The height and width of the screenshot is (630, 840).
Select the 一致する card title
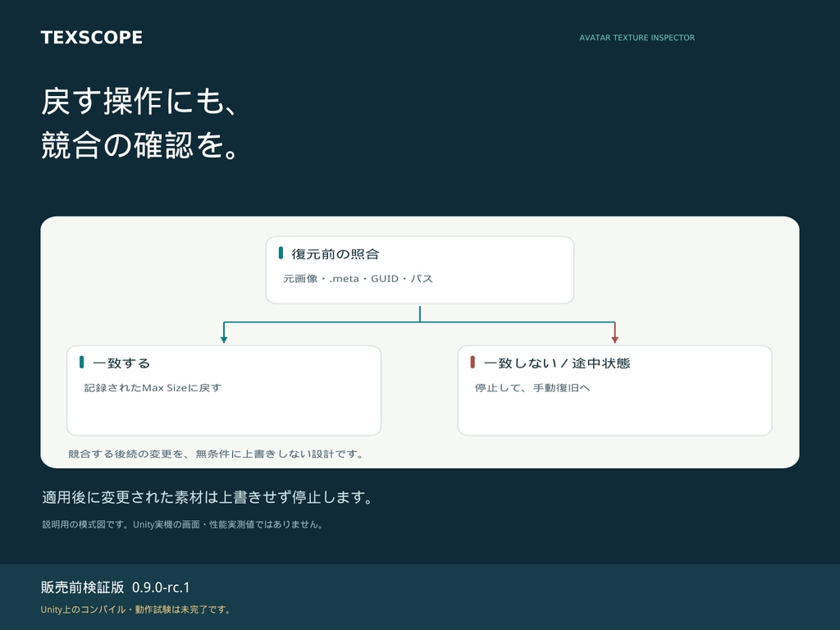point(121,363)
